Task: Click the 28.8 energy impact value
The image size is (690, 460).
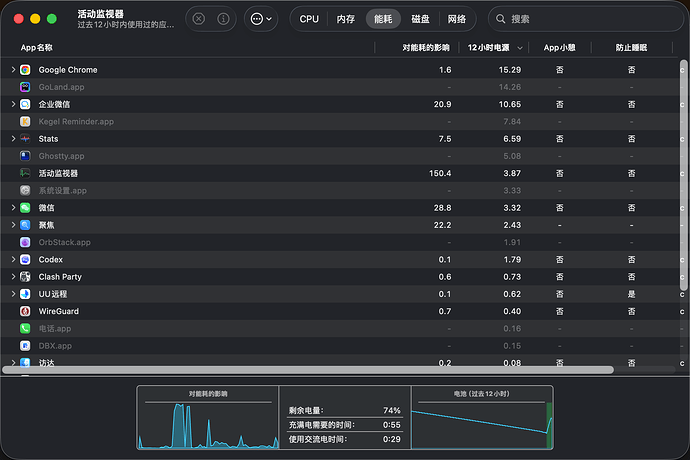Action: click(x=442, y=208)
